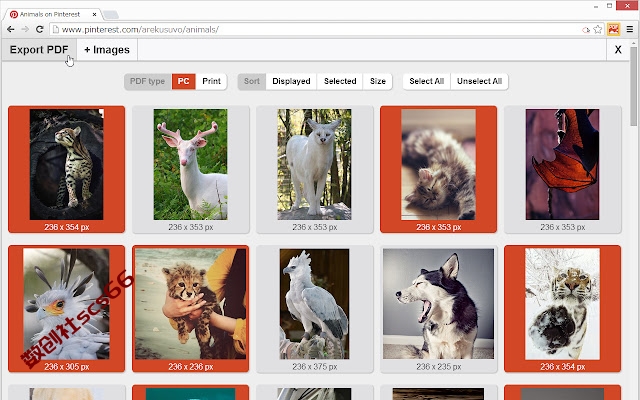
Task: Switch PDF type to Print
Action: [x=211, y=81]
